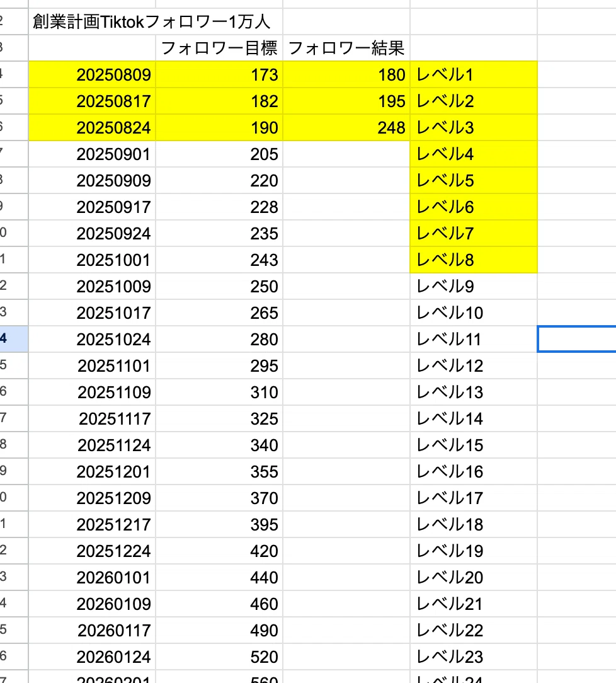Click follower target value 205
Image resolution: width=616 pixels, height=683 pixels.
coord(219,154)
